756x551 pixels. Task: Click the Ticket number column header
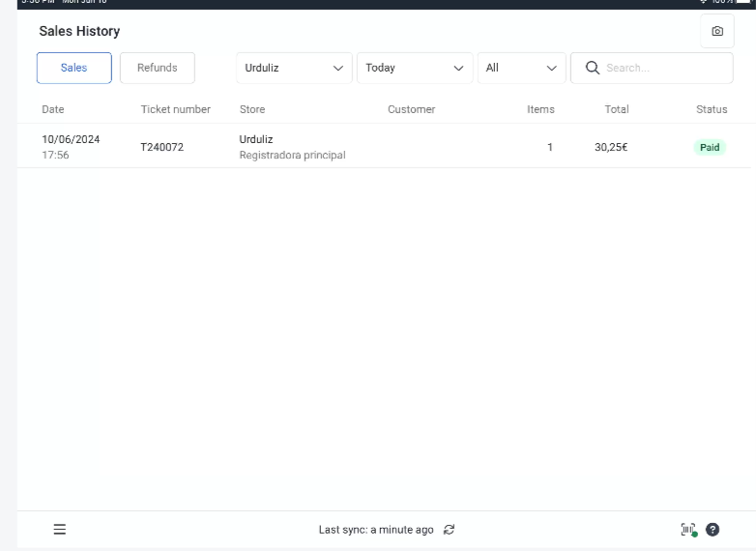tap(176, 109)
